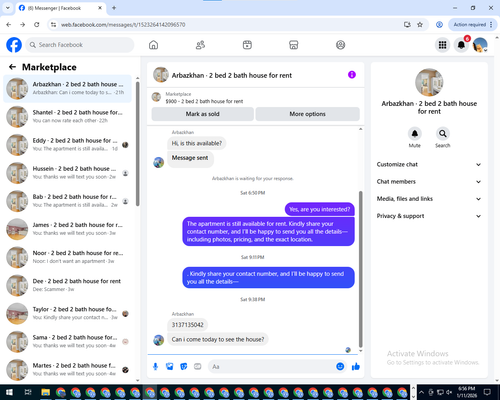This screenshot has width=500, height=400.
Task: Click the Search Facebook field
Action: pyautogui.click(x=80, y=45)
